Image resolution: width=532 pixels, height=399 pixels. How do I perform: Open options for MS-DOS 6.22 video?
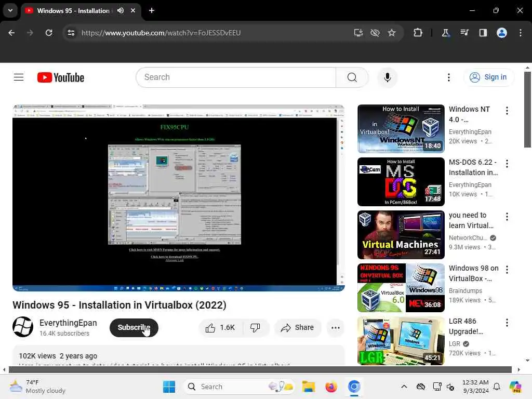[x=507, y=164]
